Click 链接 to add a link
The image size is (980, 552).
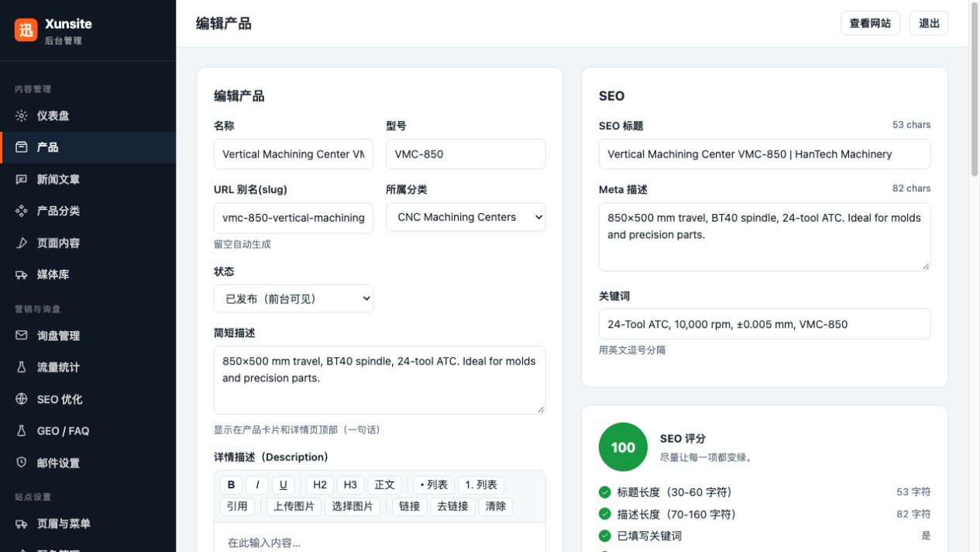[x=410, y=507]
